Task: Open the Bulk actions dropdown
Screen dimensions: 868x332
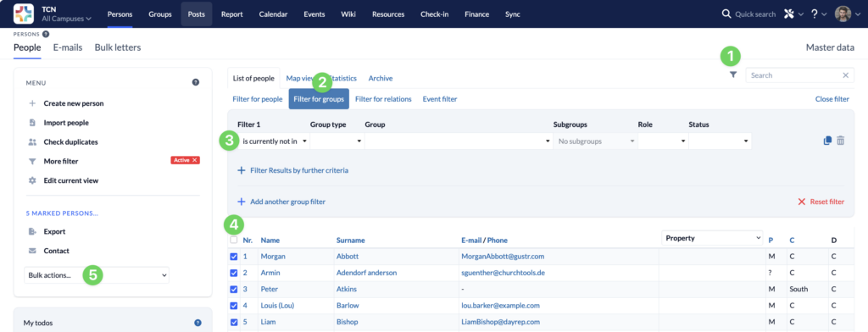Action: point(97,275)
